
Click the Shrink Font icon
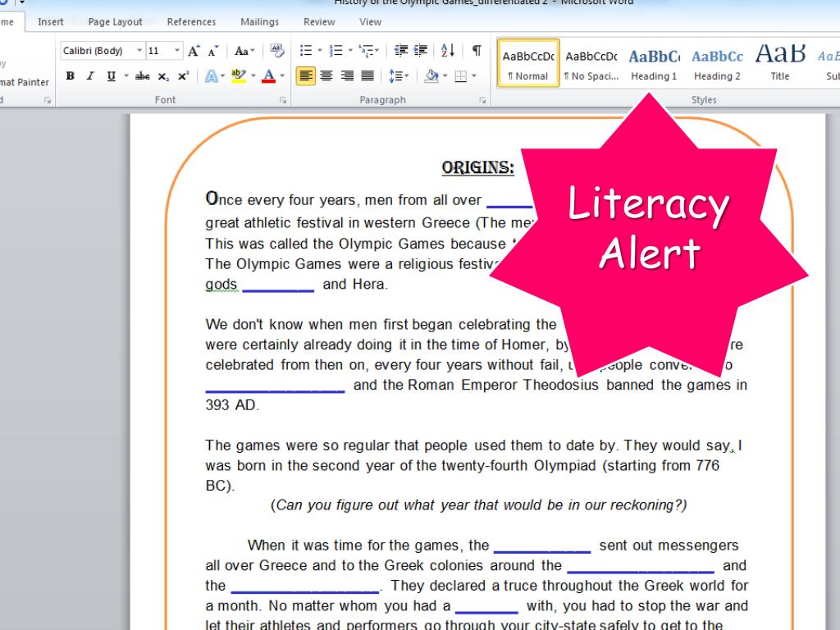213,51
